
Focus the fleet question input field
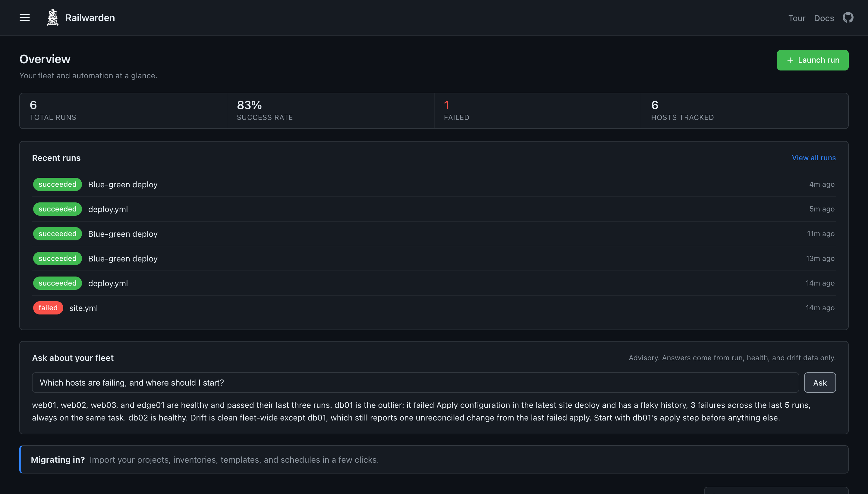tap(415, 382)
